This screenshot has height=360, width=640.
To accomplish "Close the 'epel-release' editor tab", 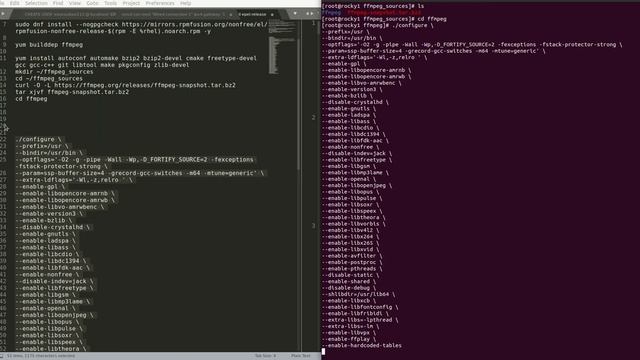I will (272, 15).
